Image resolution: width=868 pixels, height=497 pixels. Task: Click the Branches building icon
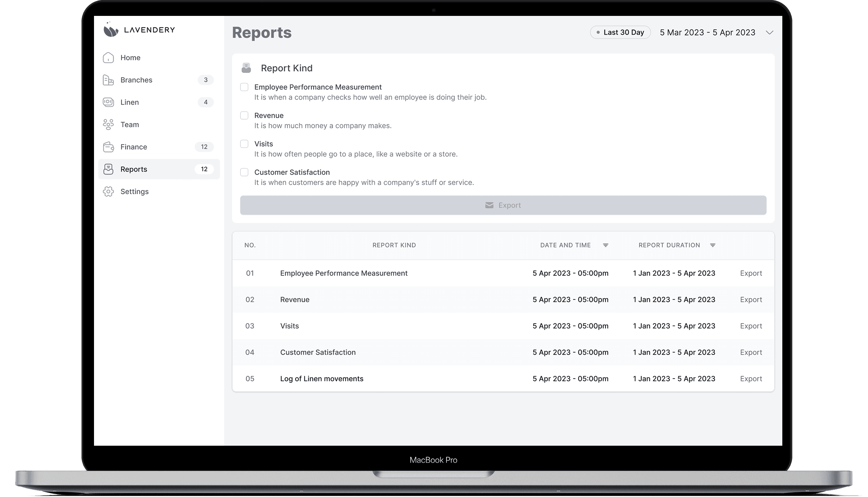tap(108, 80)
